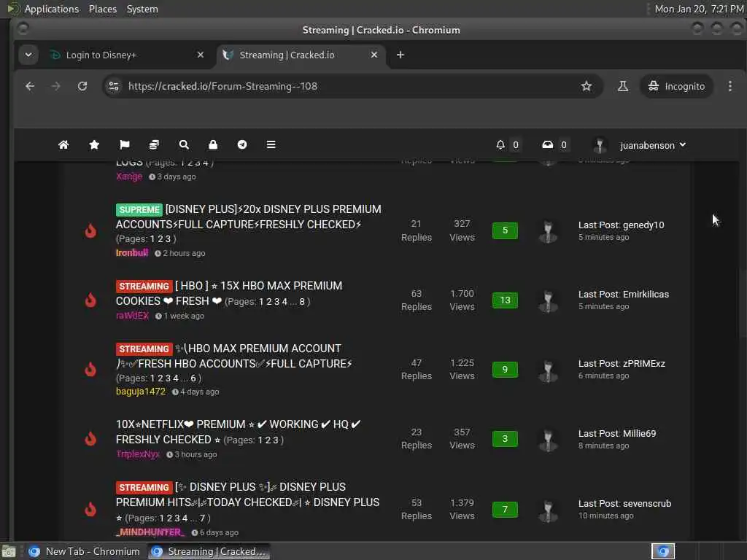Click the Incognito indicator button
The height and width of the screenshot is (560, 747).
[x=676, y=86]
